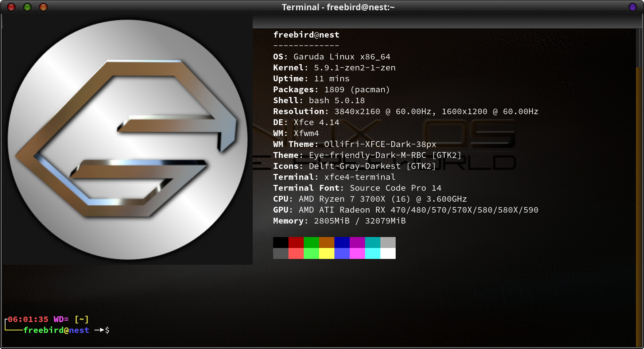Click the orange window button in title bar
644x349 pixels.
coord(43,7)
